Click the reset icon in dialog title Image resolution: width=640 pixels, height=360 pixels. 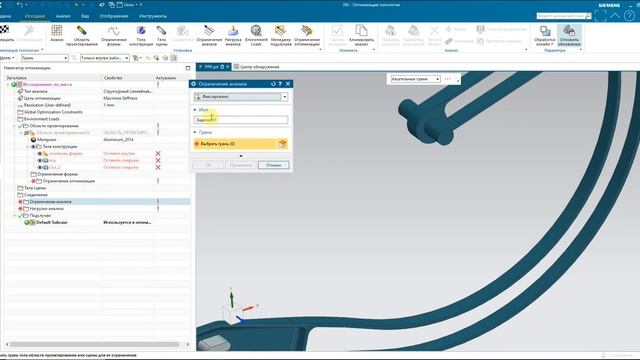coord(273,84)
